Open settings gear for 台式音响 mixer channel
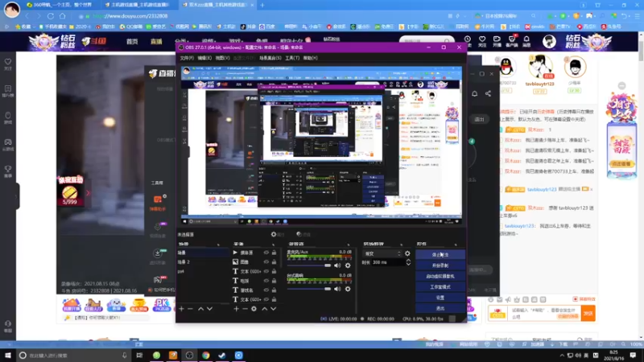The image size is (644, 362). [x=348, y=289]
